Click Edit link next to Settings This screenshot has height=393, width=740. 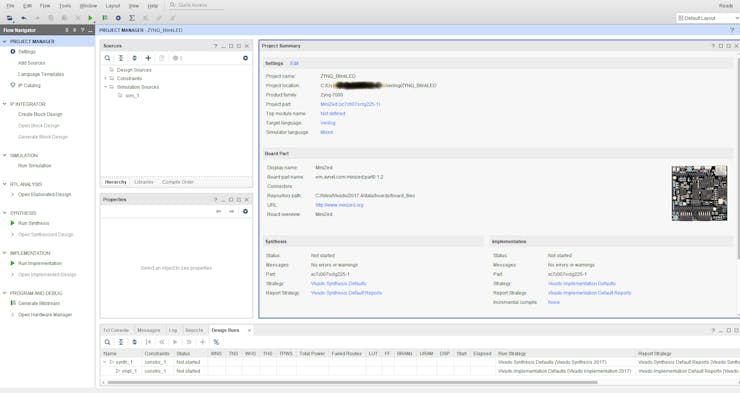click(x=294, y=63)
